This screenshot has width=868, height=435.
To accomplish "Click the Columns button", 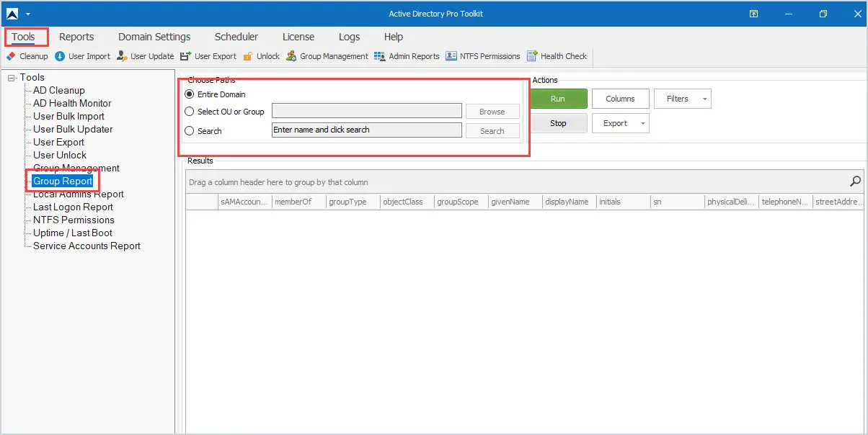I will (620, 99).
